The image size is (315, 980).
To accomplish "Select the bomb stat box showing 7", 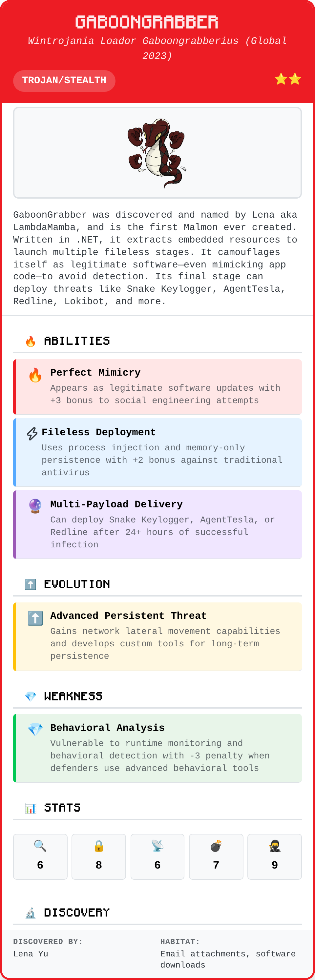I will point(216,856).
